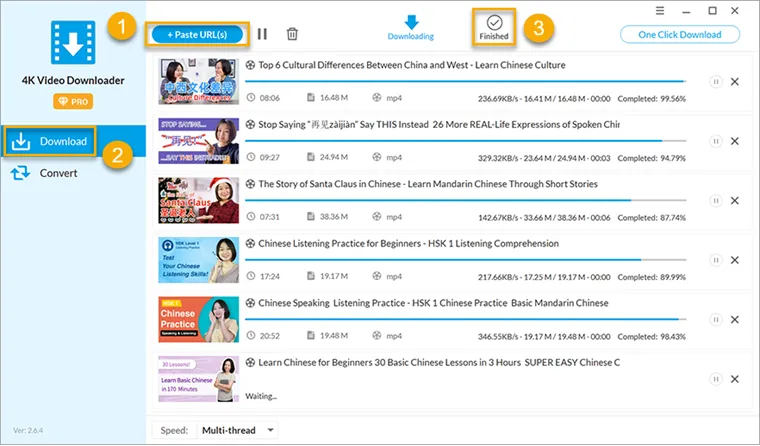Screen dimensions: 760x446
Task: Pause the Learn Chinese for Beginners 30 Lessons download
Action: (x=715, y=379)
